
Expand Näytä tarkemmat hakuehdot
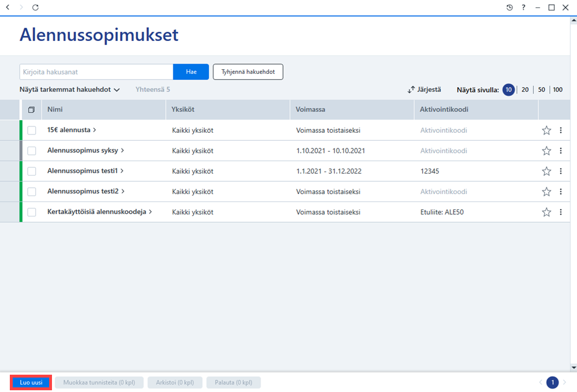69,89
